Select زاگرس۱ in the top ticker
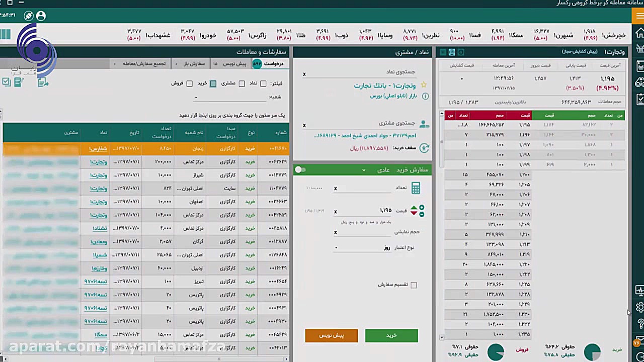This screenshot has width=644, height=362. [x=257, y=35]
